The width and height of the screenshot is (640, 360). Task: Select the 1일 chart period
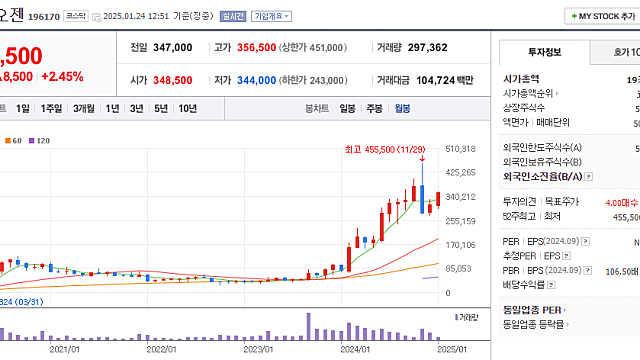pyautogui.click(x=23, y=109)
